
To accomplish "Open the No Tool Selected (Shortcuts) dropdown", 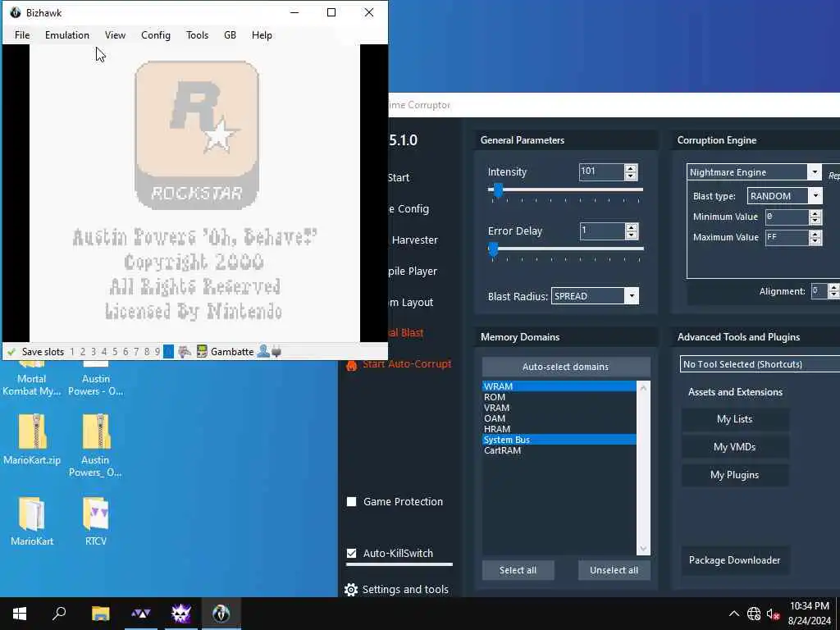I will pos(760,364).
